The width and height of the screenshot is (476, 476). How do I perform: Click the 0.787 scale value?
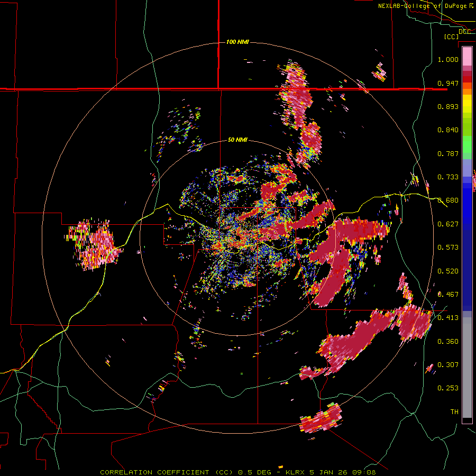click(x=448, y=153)
